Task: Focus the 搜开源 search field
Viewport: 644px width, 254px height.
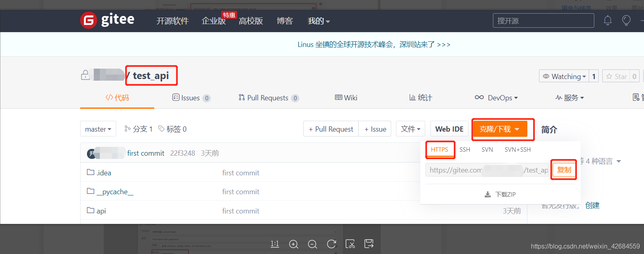Action: pyautogui.click(x=543, y=20)
